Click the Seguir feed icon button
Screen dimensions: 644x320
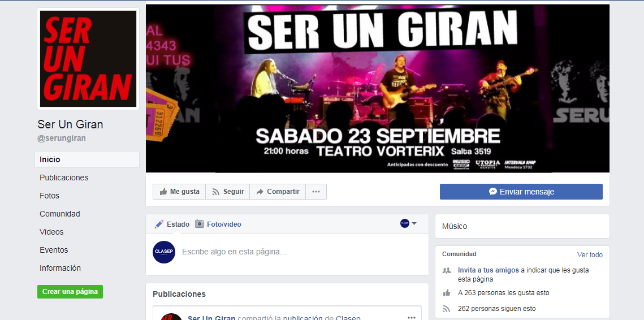(x=227, y=192)
